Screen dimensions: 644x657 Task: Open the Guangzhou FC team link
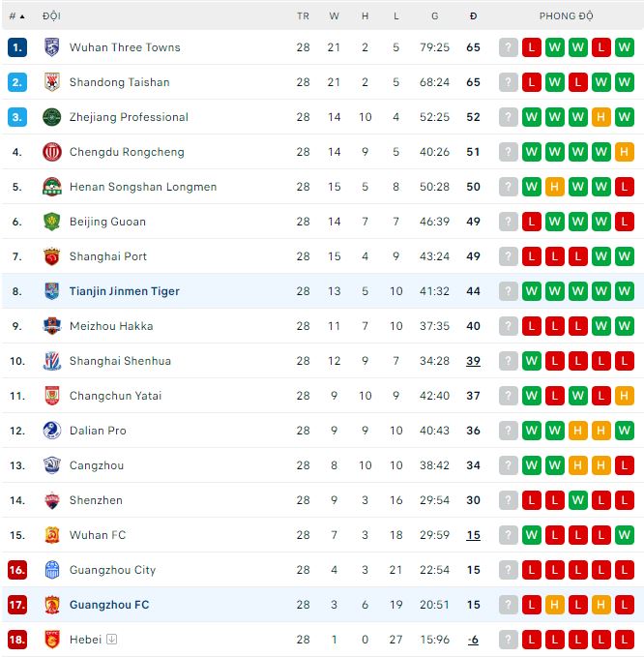point(109,605)
